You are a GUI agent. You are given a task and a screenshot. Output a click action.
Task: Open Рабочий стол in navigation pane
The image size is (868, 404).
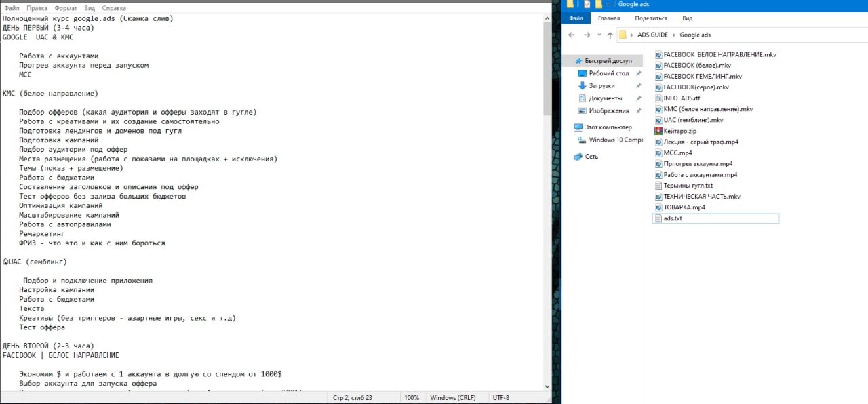click(608, 73)
